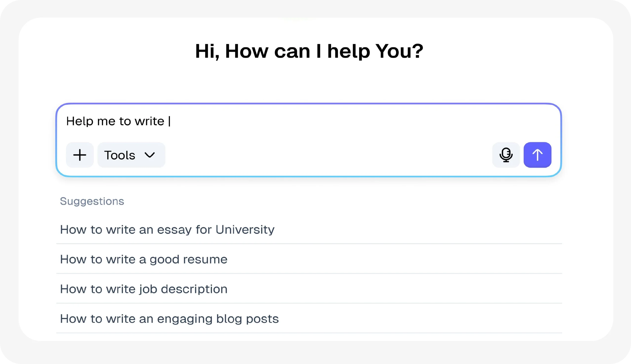Viewport: 631px width, 364px height.
Task: Select 'How to write an engaging blog posts'
Action: (169, 319)
